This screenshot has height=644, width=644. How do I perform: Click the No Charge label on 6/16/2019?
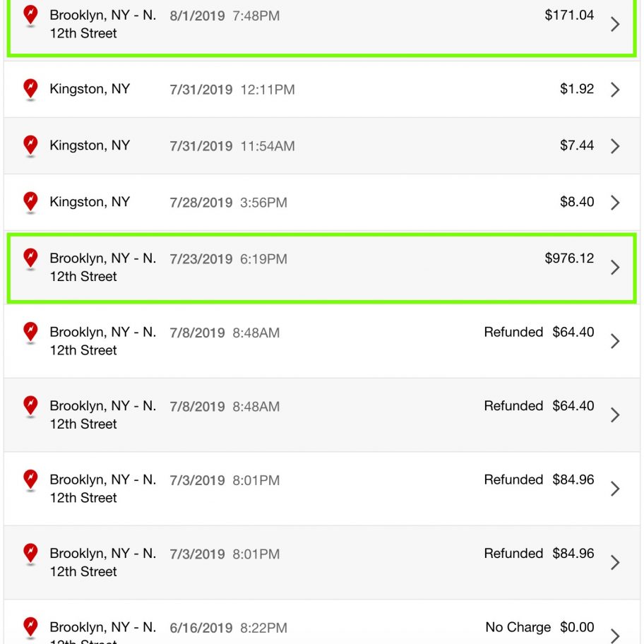click(x=518, y=627)
